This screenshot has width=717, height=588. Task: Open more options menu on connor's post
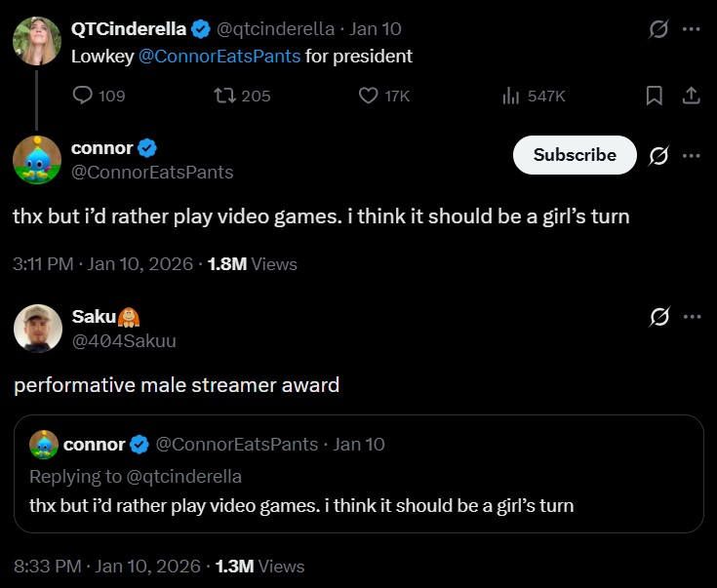pos(692,155)
